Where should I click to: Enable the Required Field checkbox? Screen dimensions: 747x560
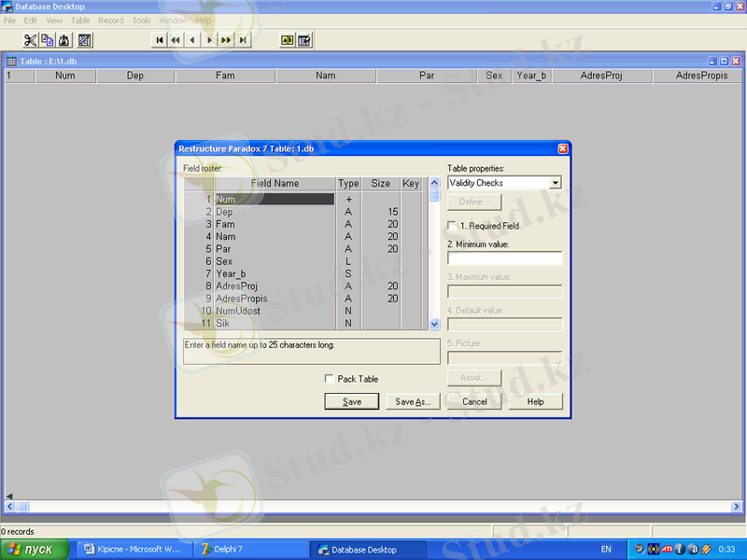coord(453,226)
